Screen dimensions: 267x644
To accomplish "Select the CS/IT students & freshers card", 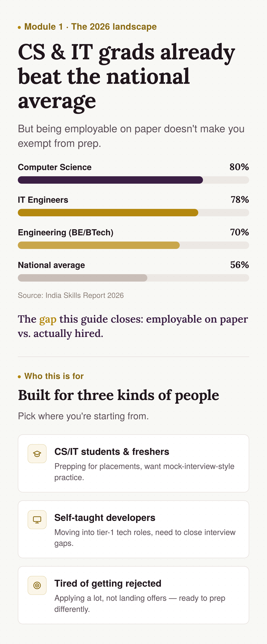I will pos(133,463).
